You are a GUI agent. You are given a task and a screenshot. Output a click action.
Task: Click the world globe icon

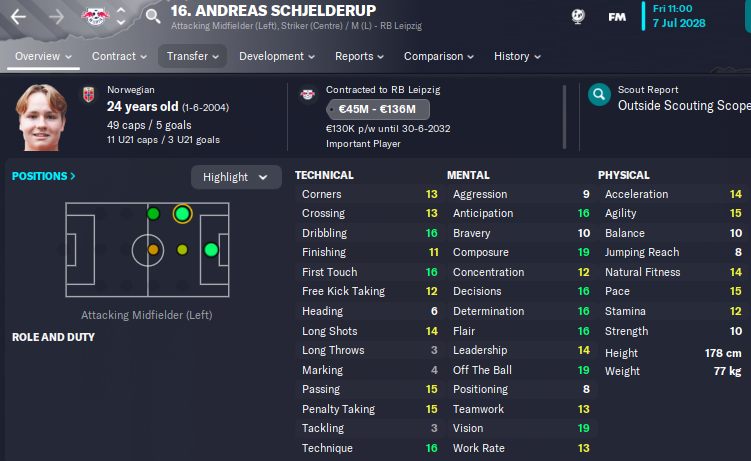(578, 17)
